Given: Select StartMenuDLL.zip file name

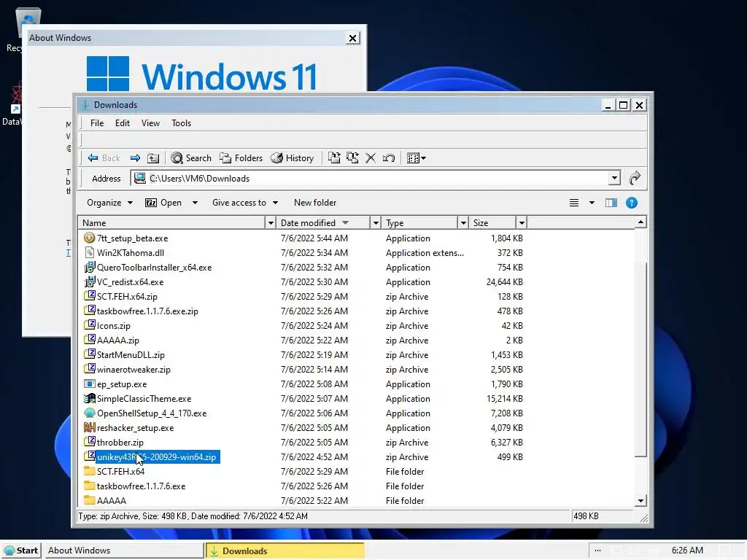Looking at the screenshot, I should click(x=131, y=355).
